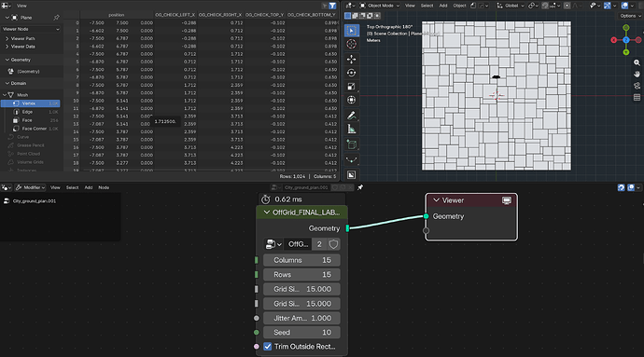Open node group browse dropdown on OffGrid node
The image size is (644, 357).
point(273,244)
